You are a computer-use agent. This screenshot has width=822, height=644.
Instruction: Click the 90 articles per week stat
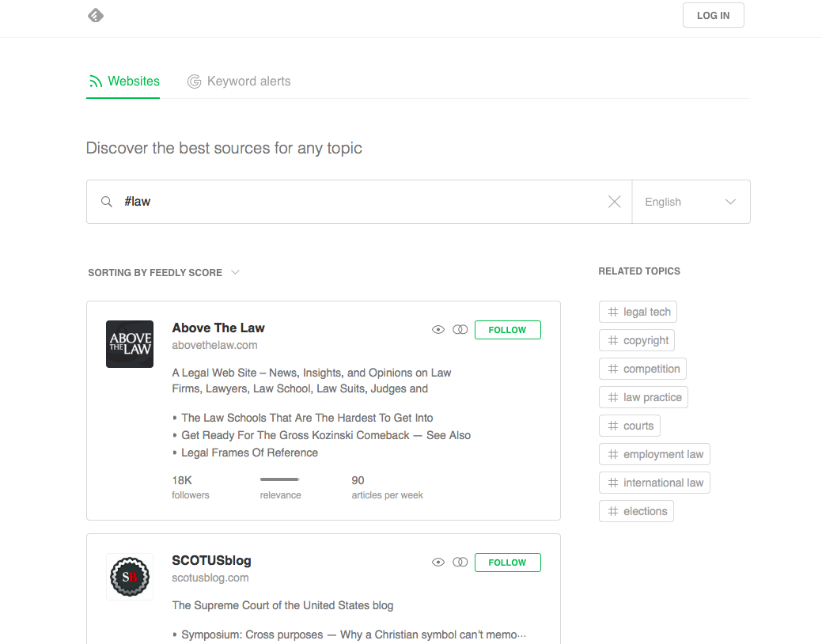click(387, 487)
